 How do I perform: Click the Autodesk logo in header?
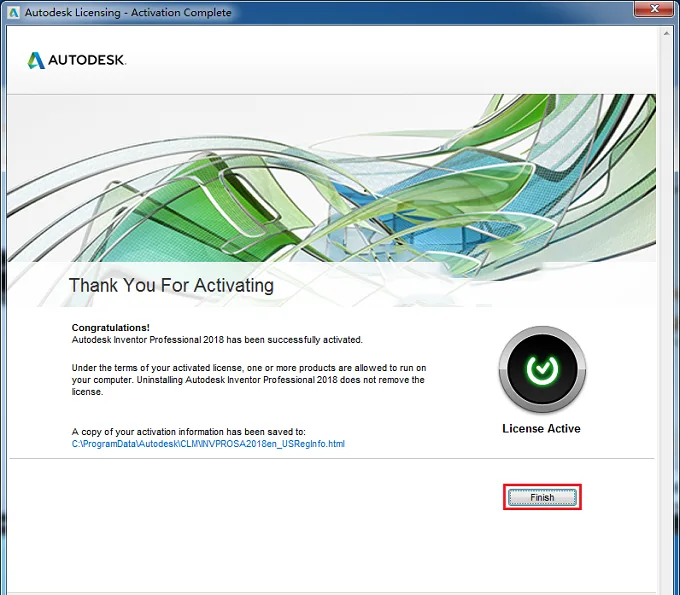(x=77, y=60)
